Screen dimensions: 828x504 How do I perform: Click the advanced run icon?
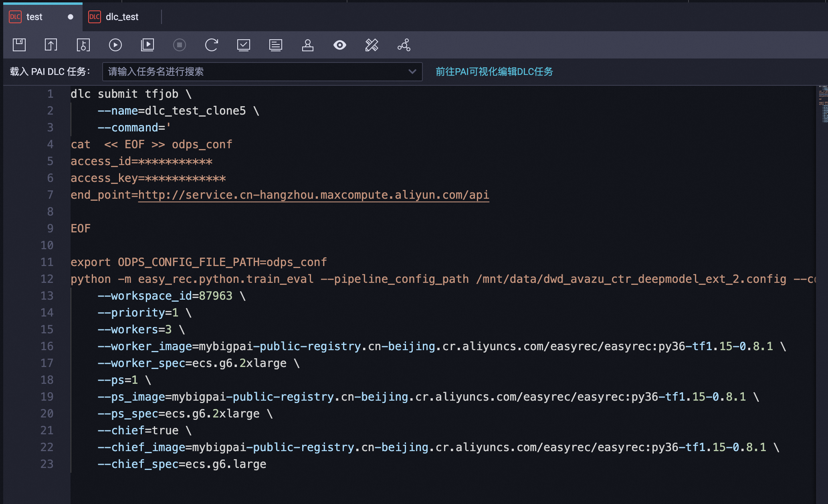(x=147, y=45)
